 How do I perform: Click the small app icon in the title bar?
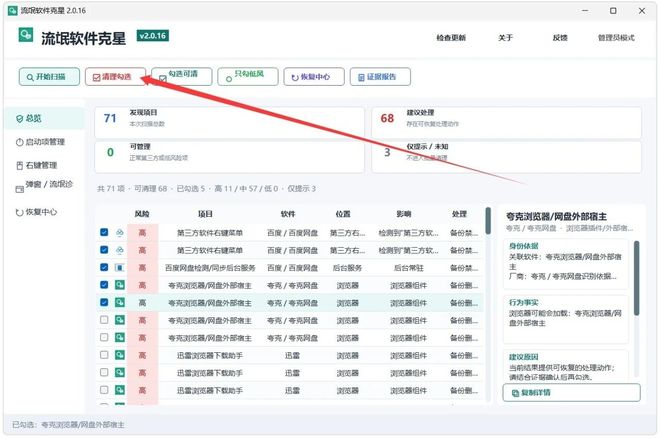click(13, 11)
